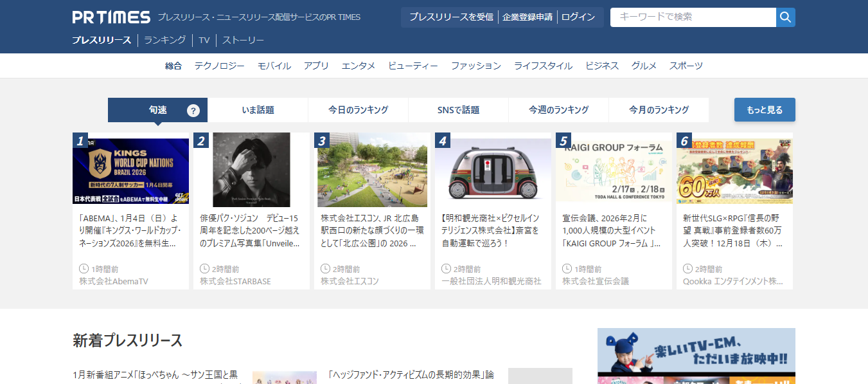The height and width of the screenshot is (384, 868).
Task: Select the ファッション category
Action: click(476, 66)
